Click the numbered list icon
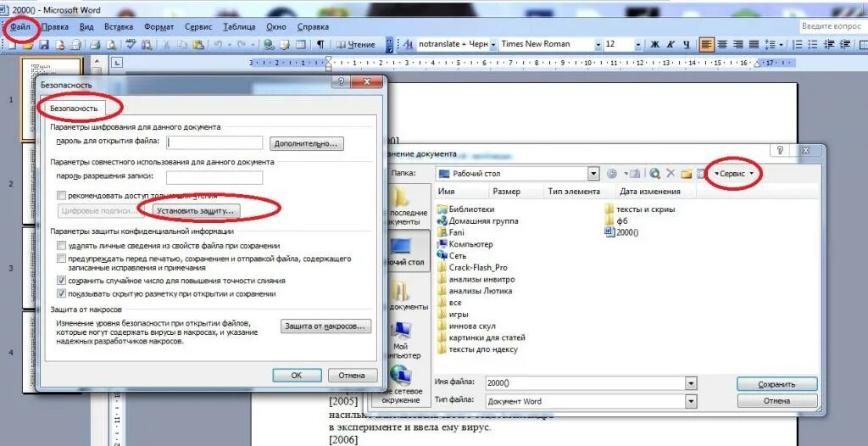The height and width of the screenshot is (446, 868). 797,44
